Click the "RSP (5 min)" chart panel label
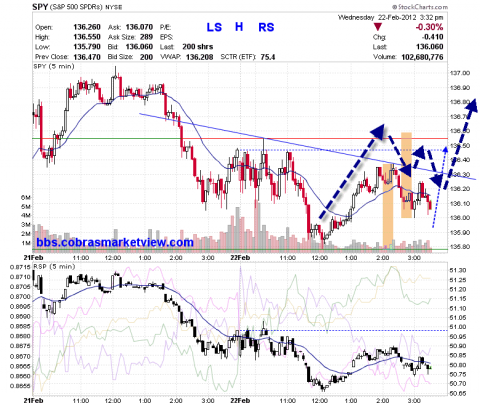 pos(54,267)
